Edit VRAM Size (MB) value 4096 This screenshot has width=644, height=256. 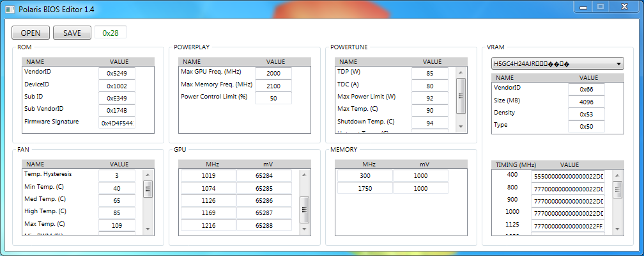pyautogui.click(x=586, y=102)
